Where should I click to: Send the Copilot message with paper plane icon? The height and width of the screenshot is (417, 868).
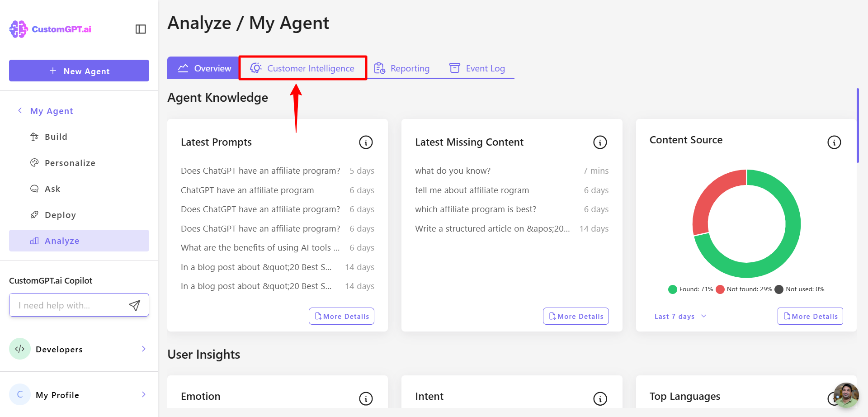134,305
